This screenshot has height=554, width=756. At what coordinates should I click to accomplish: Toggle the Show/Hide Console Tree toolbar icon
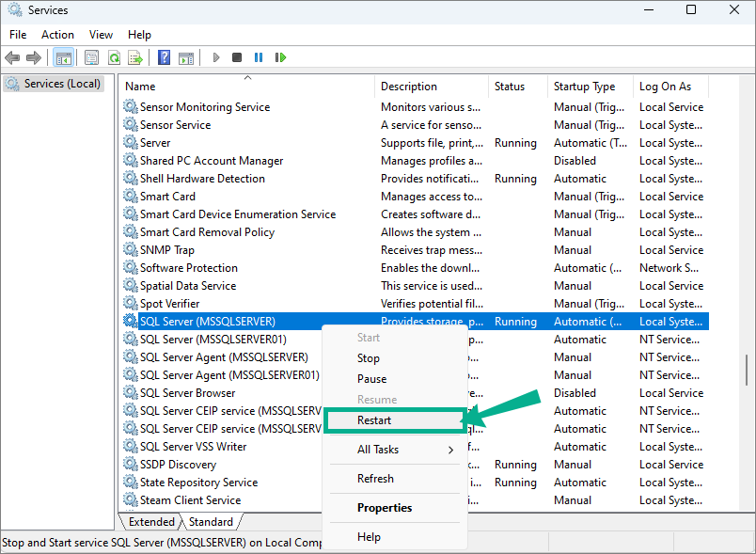coord(64,58)
